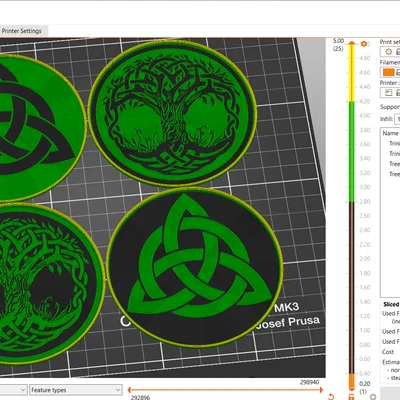Screen dimensions: 400x400
Task: Click the 0.20 (1) bottom layer label
Action: pyautogui.click(x=364, y=388)
